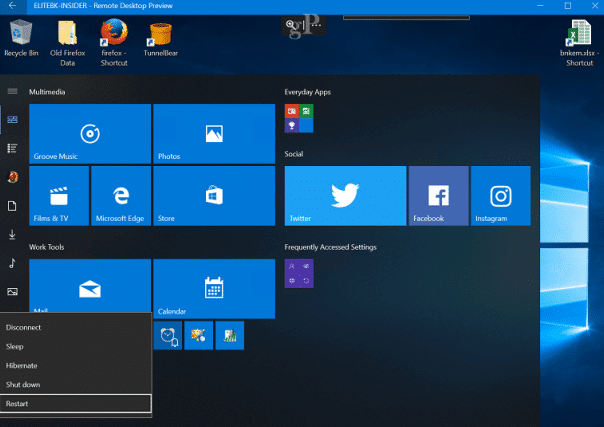The width and height of the screenshot is (604, 427).
Task: Click the Frequently Accessed Settings heading text
Action: click(331, 247)
